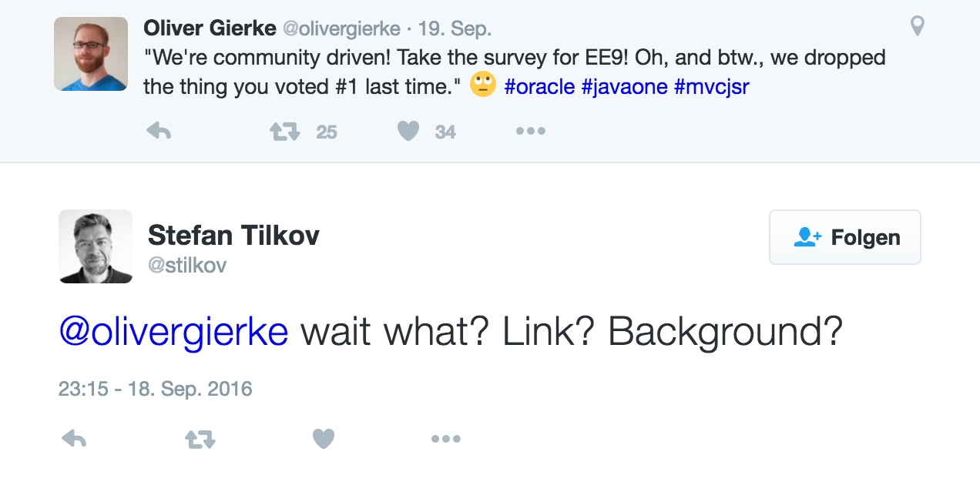Open the #oracle hashtag

tap(539, 87)
